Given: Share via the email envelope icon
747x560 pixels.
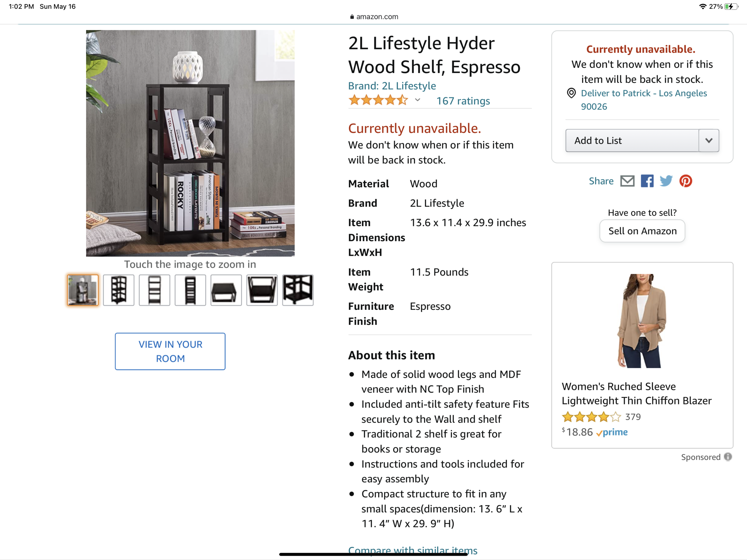Looking at the screenshot, I should (x=627, y=181).
